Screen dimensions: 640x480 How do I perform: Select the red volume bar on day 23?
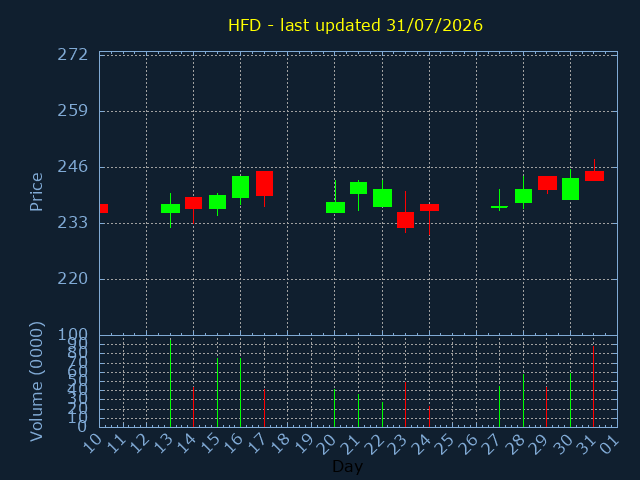point(405,404)
